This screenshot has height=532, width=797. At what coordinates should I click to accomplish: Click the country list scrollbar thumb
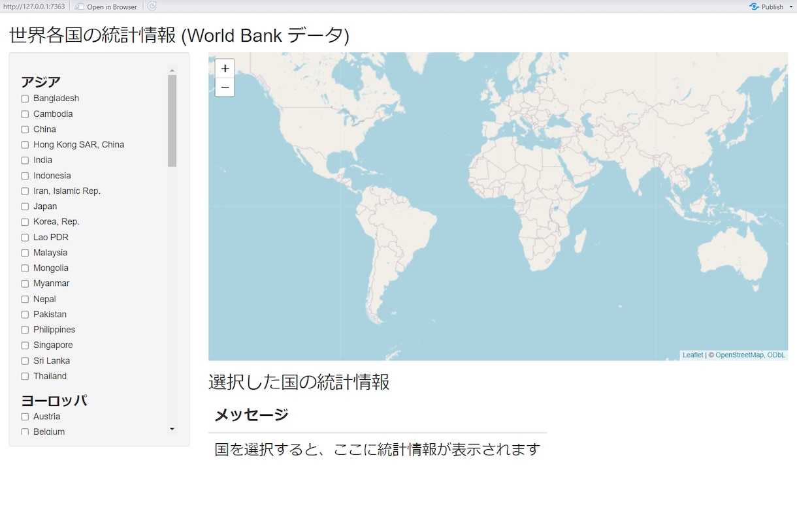tap(172, 121)
